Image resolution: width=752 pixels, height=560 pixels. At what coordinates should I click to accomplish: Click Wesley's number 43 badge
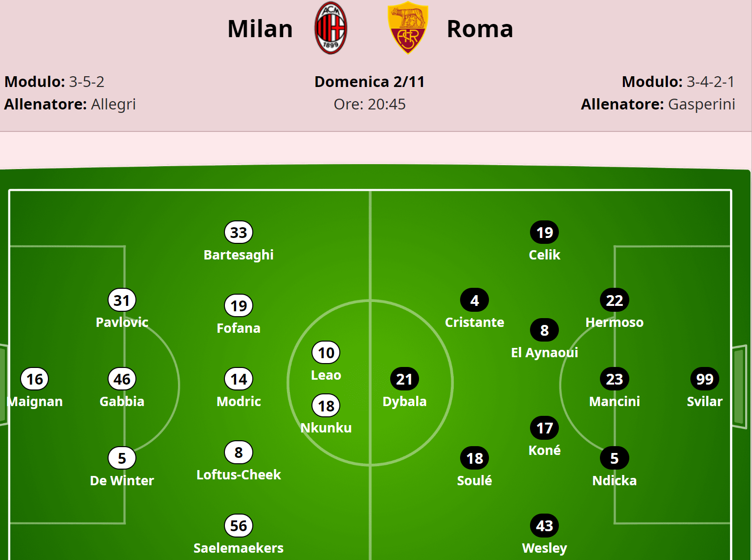pos(544,526)
